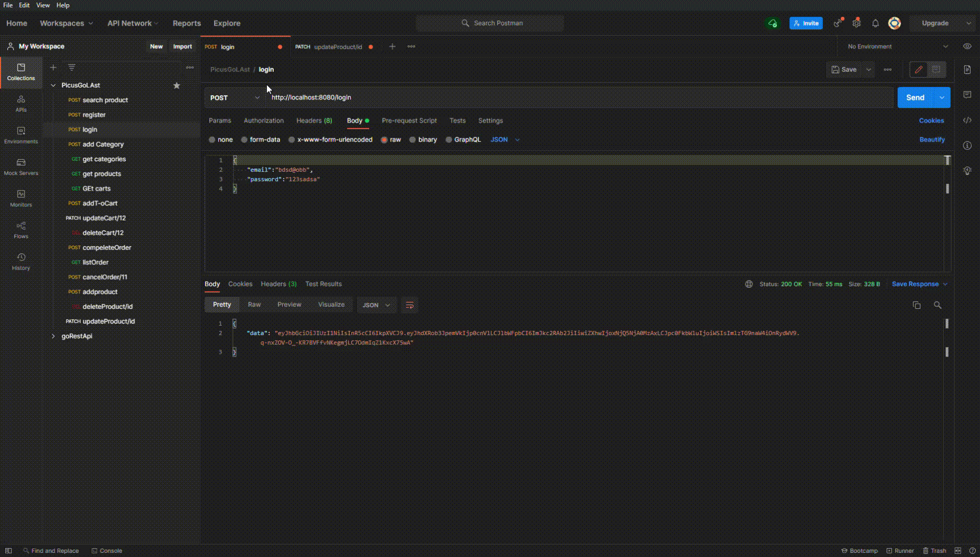
Task: Toggle response line wrap icon
Action: pyautogui.click(x=409, y=305)
